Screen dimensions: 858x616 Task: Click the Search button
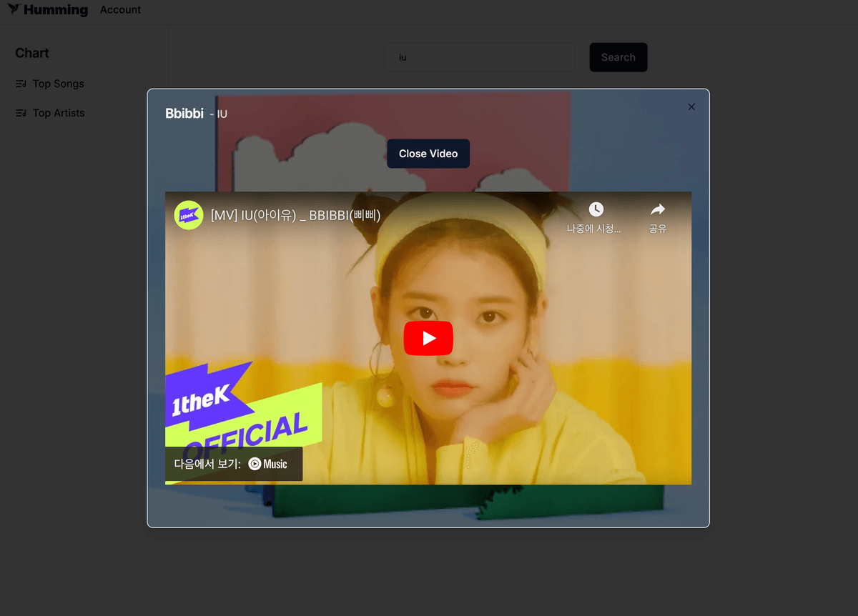618,57
